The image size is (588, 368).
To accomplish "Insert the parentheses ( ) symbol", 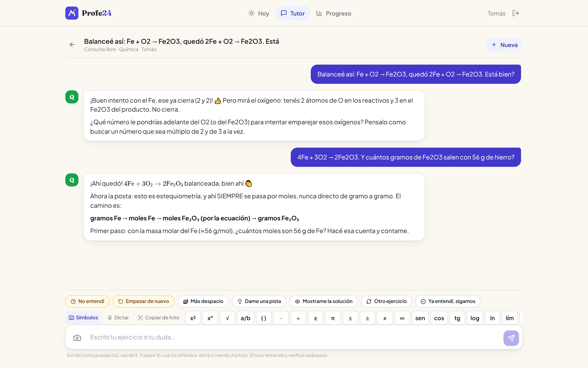I will click(x=264, y=318).
